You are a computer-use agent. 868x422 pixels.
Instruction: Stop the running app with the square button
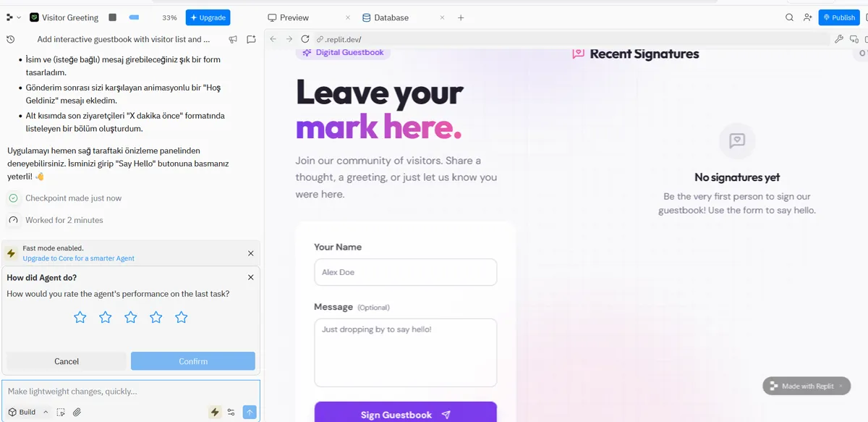point(112,17)
